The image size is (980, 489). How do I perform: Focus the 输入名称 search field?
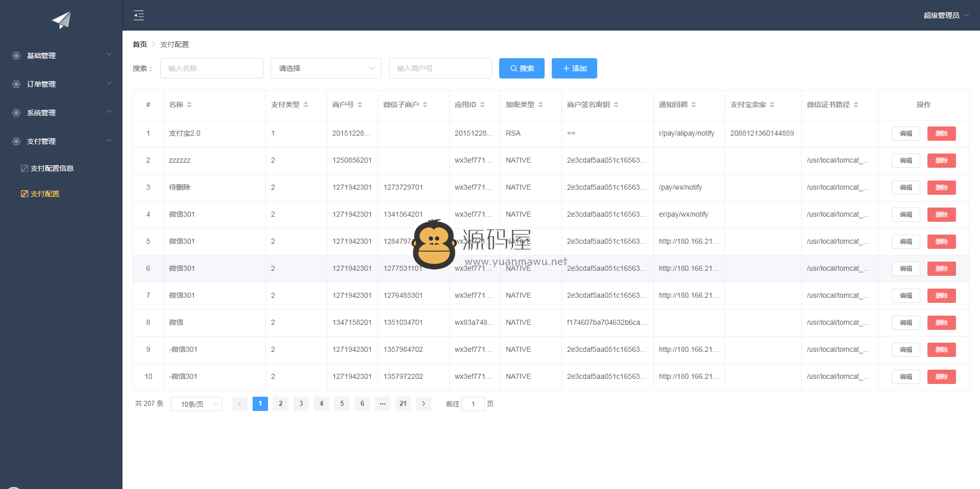(x=212, y=68)
